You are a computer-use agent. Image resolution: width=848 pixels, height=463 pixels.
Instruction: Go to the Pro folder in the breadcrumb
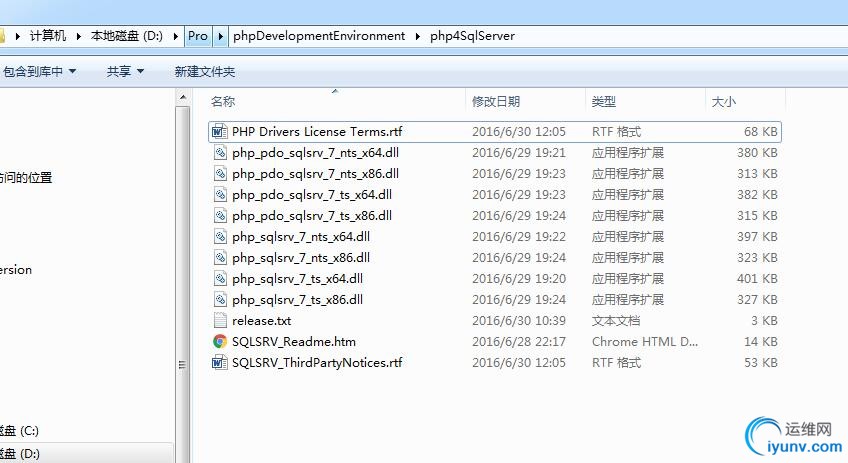pyautogui.click(x=198, y=36)
